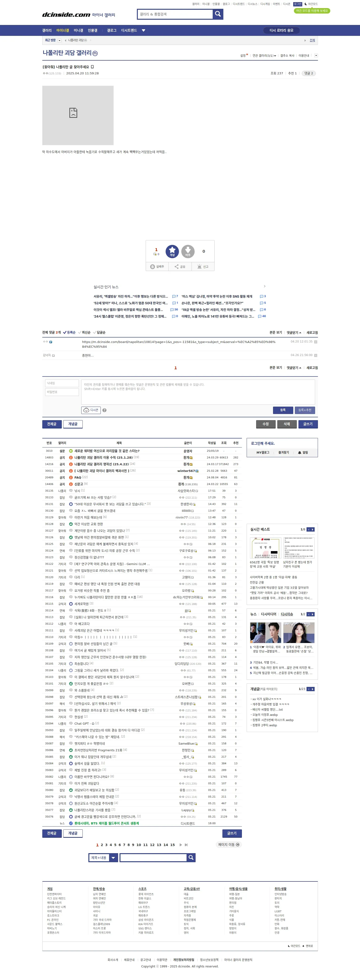Click the 비밀번호 input field
The height and width of the screenshot is (980, 360).
[62, 392]
